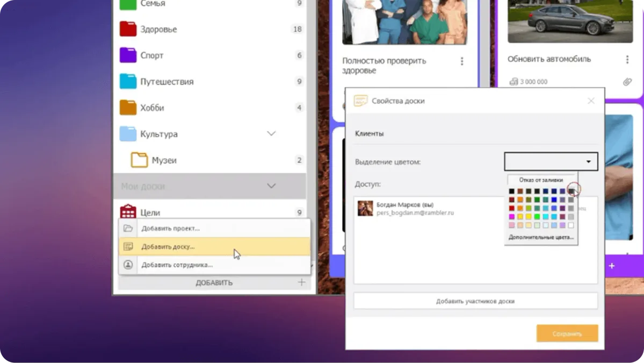
Task: Select the purple Спорт folder icon
Action: [x=128, y=55]
